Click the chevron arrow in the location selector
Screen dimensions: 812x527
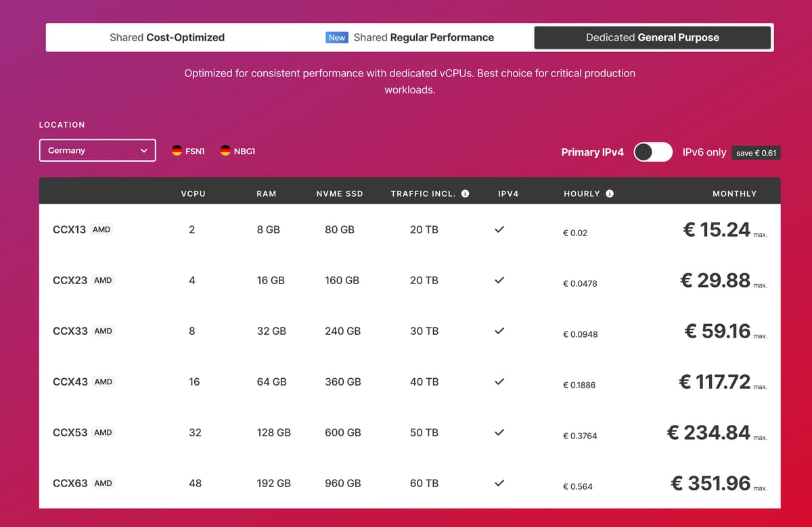point(143,151)
